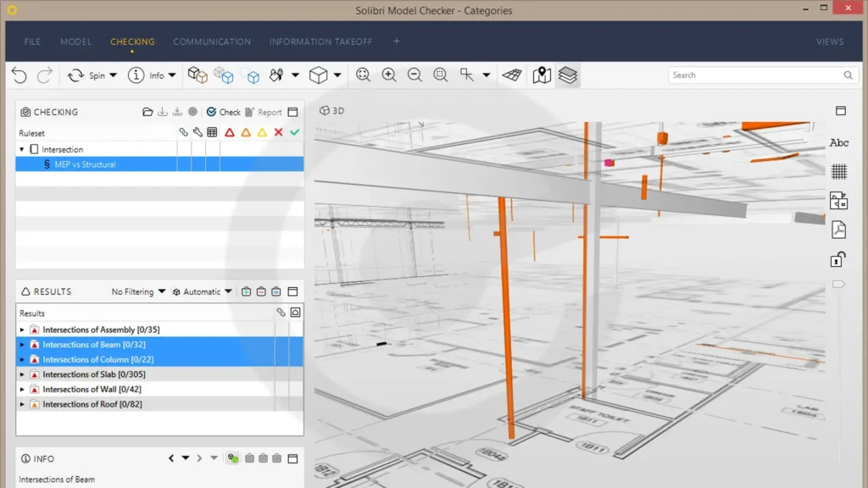Click the 3D cube view icon
868x488 pixels.
point(319,75)
